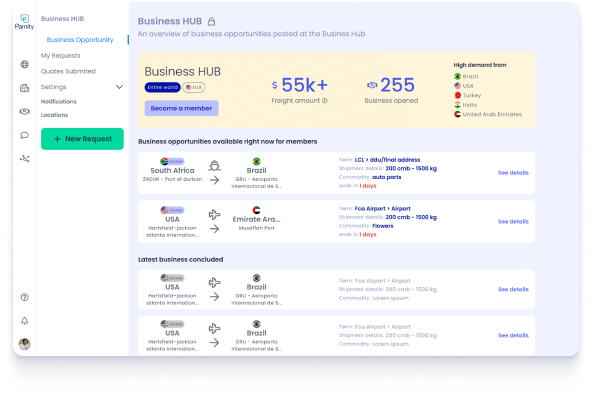Open the Business Opportunity menu item
This screenshot has width=592, height=401.
[80, 40]
